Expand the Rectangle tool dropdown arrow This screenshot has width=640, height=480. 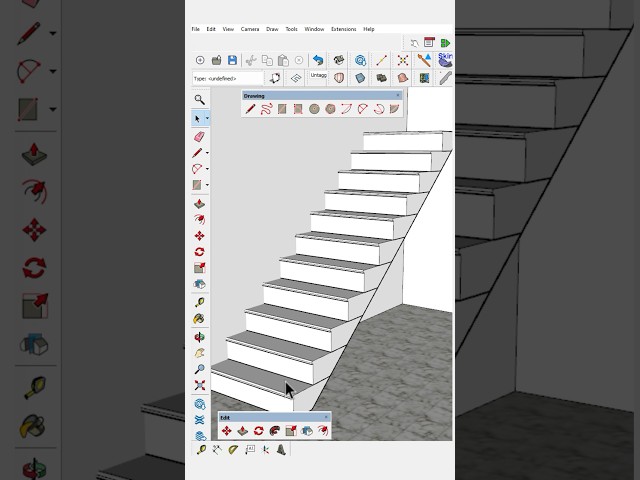click(207, 185)
